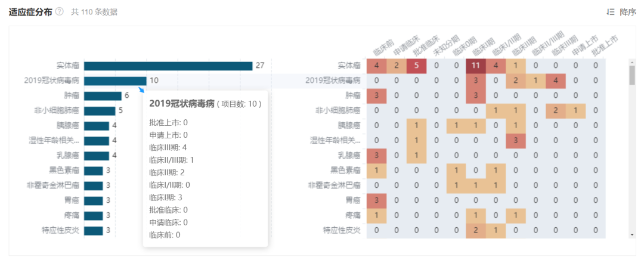
Task: Click the sort icon next to 降序
Action: [611, 12]
